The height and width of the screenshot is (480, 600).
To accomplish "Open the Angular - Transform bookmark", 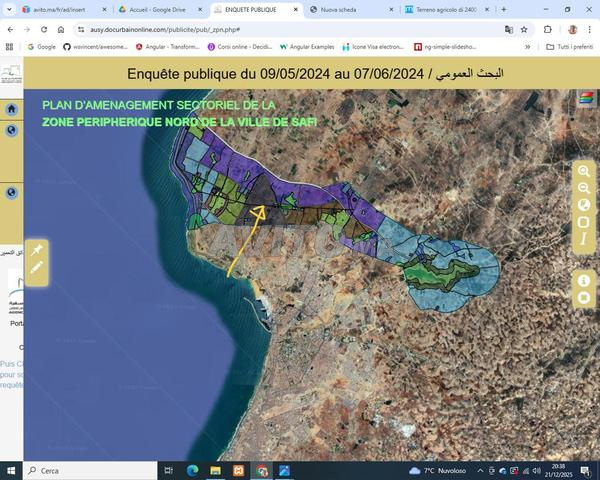I will (x=168, y=47).
